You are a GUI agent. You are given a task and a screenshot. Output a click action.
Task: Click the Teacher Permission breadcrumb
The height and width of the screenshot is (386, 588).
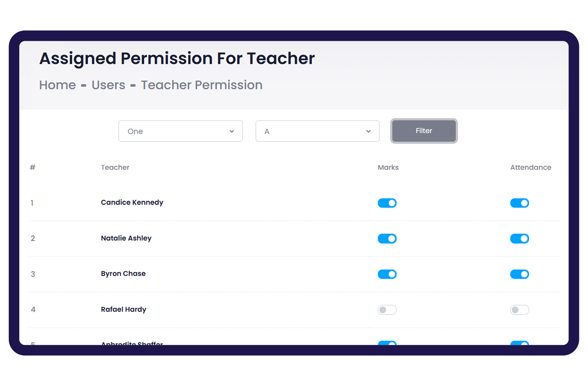(201, 85)
